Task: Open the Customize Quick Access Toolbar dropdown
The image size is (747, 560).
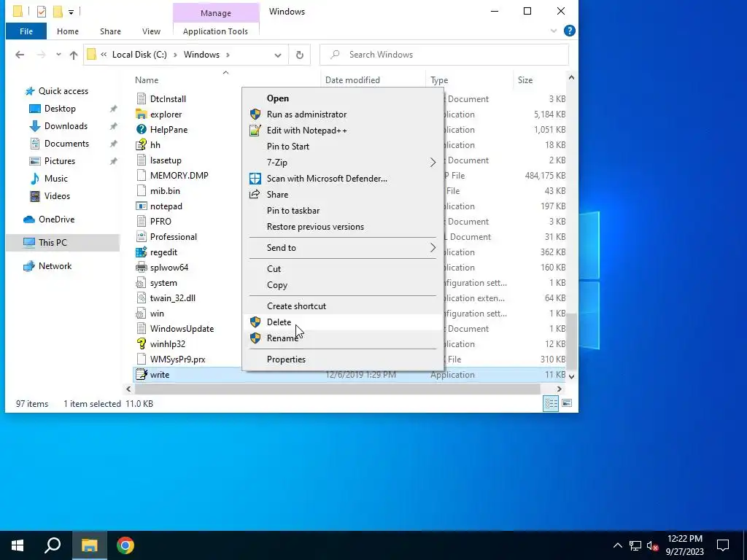Action: pyautogui.click(x=71, y=12)
